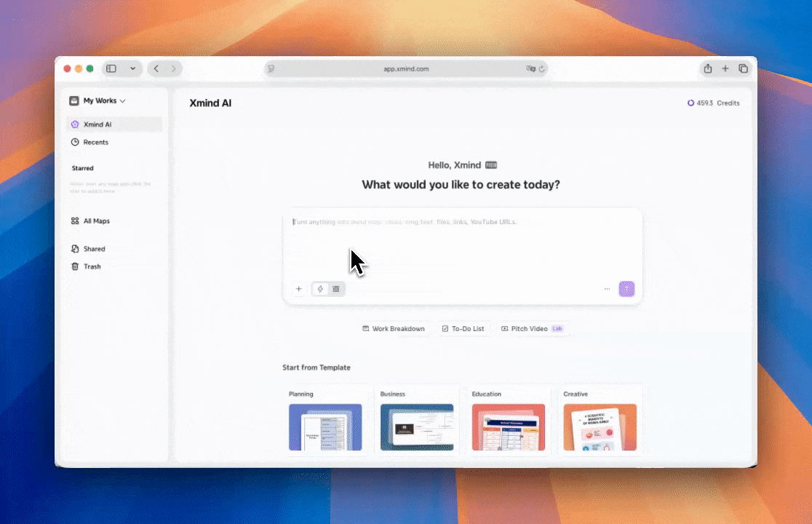This screenshot has width=812, height=524.
Task: Open a new Safari tab
Action: [x=725, y=68]
